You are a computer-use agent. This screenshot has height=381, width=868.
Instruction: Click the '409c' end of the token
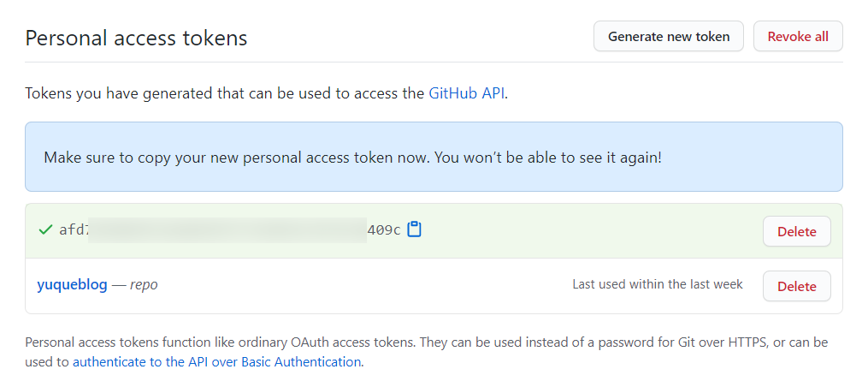[384, 229]
